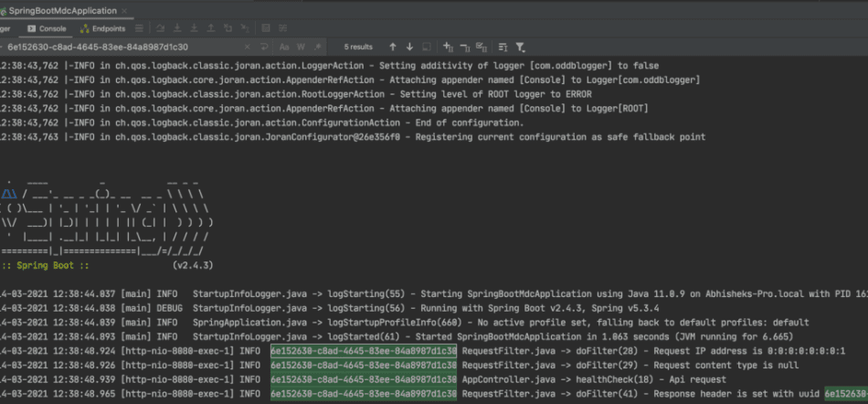Click the 'AppController.java -> healthCheck(18) - Api request' text
868x404 pixels.
(x=594, y=379)
